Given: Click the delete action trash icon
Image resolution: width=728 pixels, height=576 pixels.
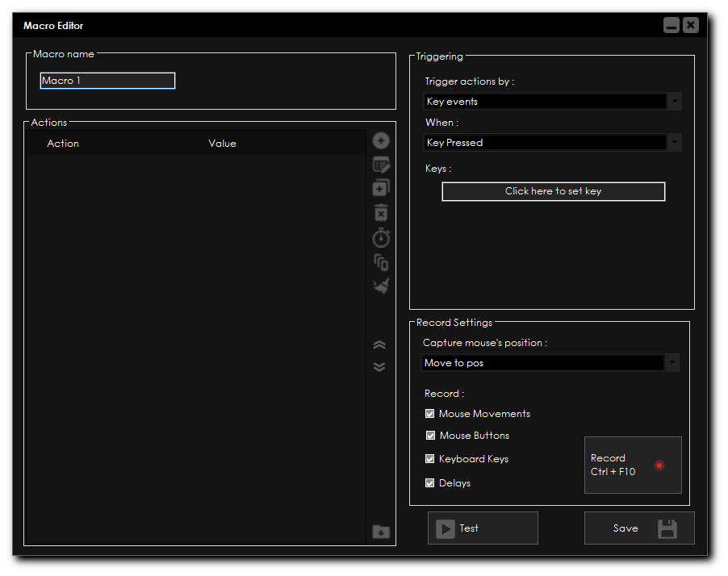Looking at the screenshot, I should (x=381, y=213).
